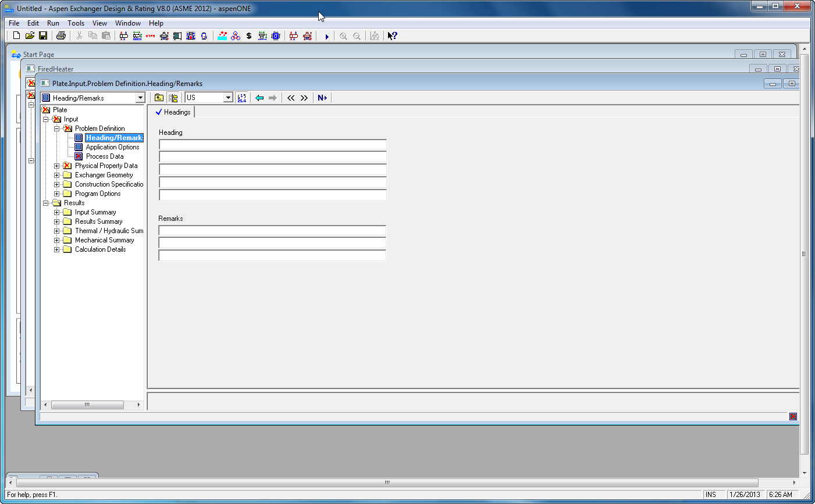The width and height of the screenshot is (815, 504).
Task: Expand the Program Options folder
Action: point(57,194)
